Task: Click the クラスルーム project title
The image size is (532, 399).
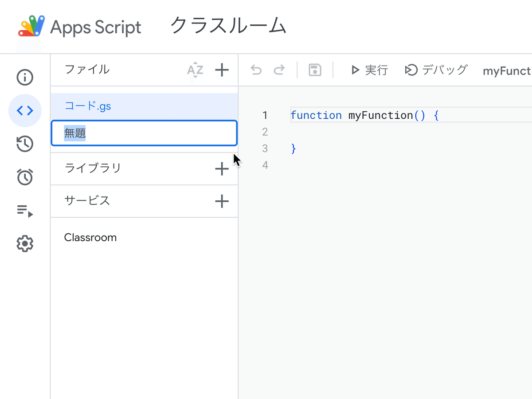Action: coord(228,26)
